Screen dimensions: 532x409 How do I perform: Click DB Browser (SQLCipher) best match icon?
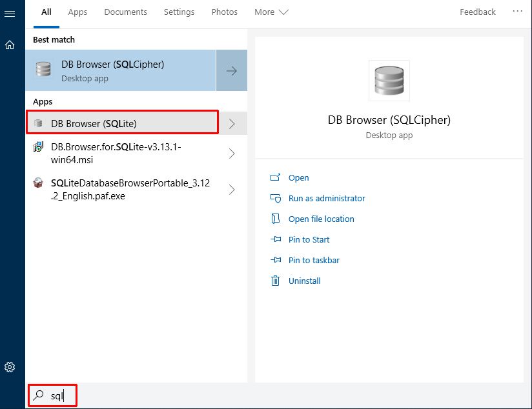[43, 69]
